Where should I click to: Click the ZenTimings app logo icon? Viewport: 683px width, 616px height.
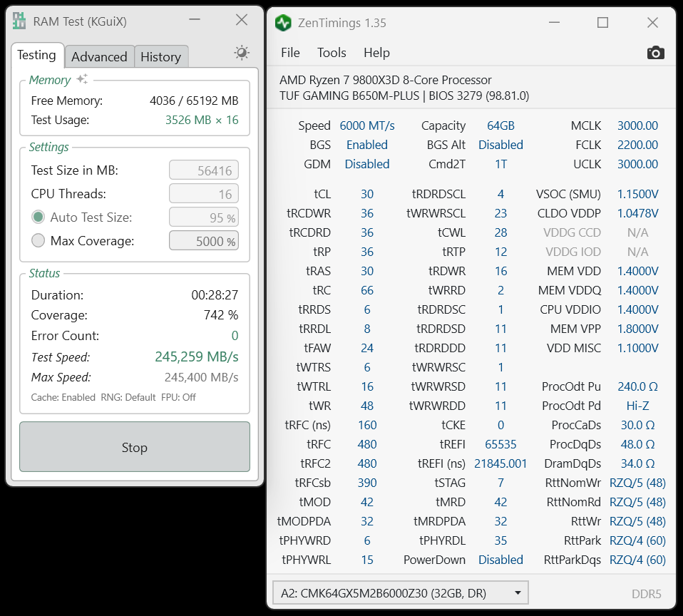pyautogui.click(x=283, y=23)
